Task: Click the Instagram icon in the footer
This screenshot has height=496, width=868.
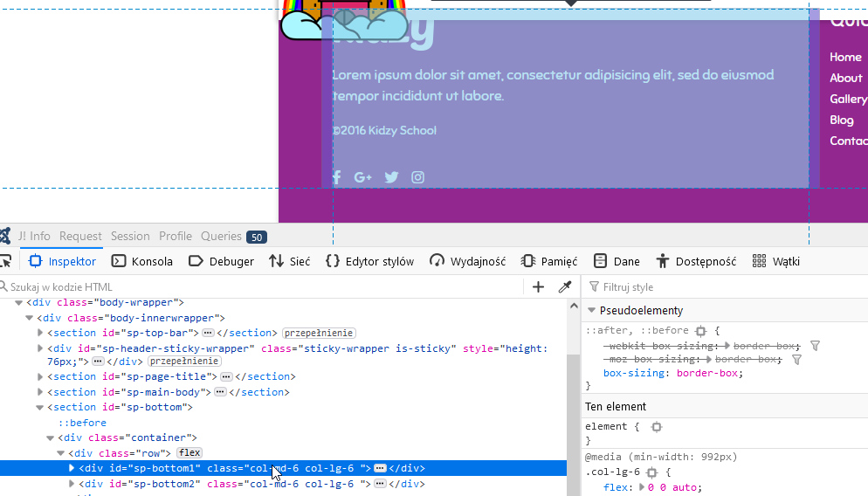Action: point(418,177)
